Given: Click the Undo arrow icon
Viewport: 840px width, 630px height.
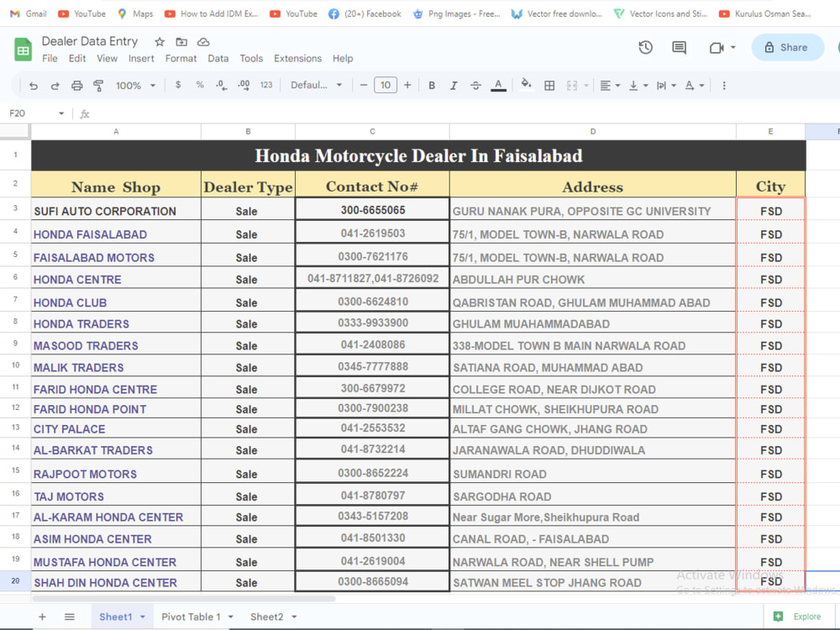Looking at the screenshot, I should (x=34, y=86).
